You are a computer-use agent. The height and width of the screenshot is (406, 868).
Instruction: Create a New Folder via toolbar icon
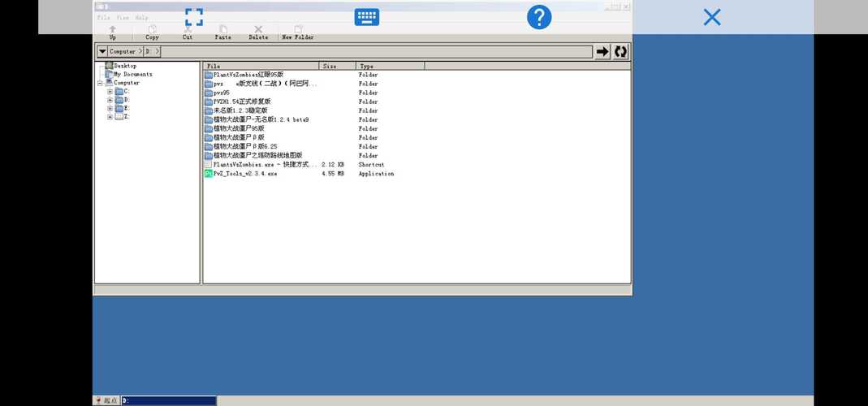(x=298, y=28)
